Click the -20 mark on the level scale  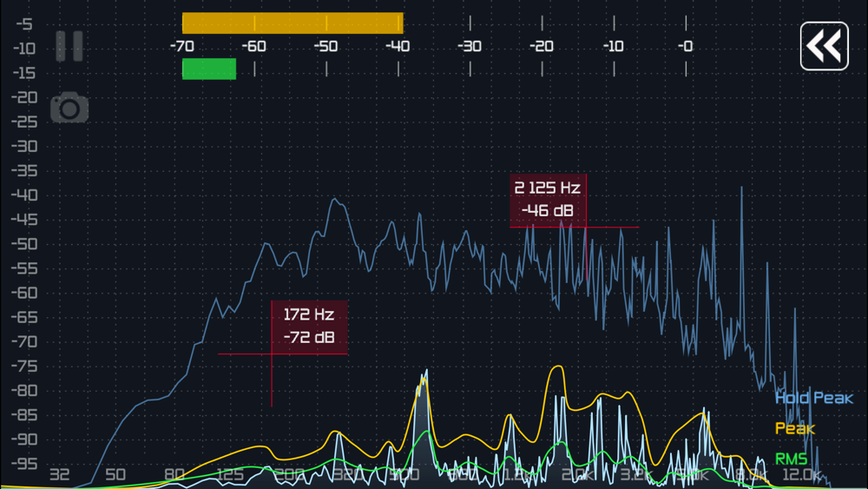pos(541,46)
